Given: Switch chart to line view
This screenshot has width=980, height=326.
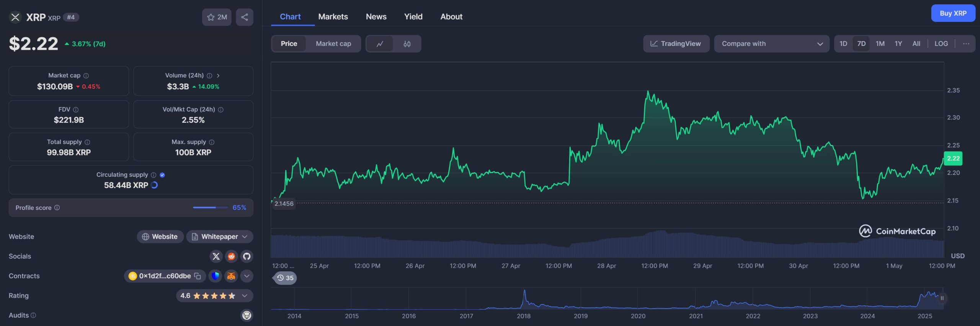Looking at the screenshot, I should pyautogui.click(x=380, y=44).
